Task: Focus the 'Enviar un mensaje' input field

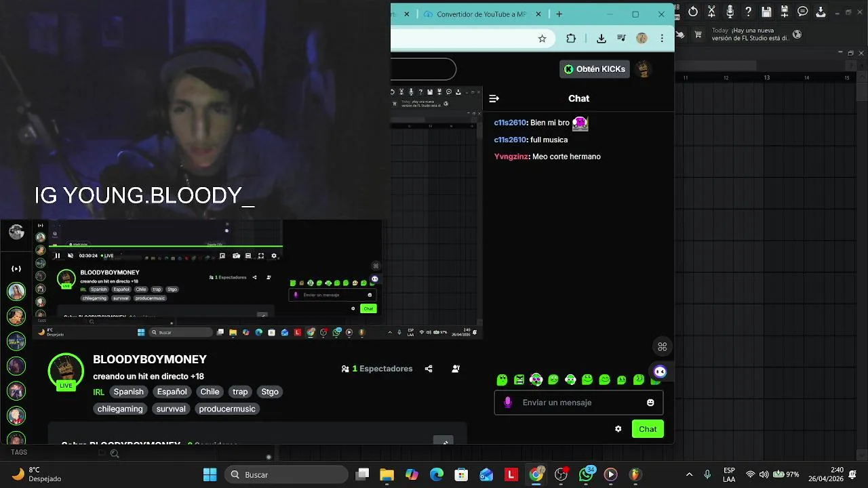Action: [x=578, y=403]
